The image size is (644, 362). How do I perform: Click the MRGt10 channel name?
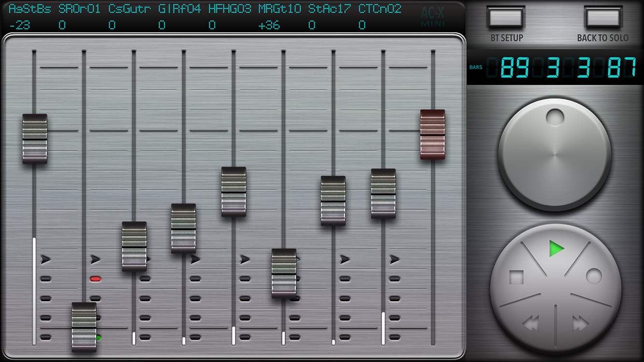pos(280,9)
